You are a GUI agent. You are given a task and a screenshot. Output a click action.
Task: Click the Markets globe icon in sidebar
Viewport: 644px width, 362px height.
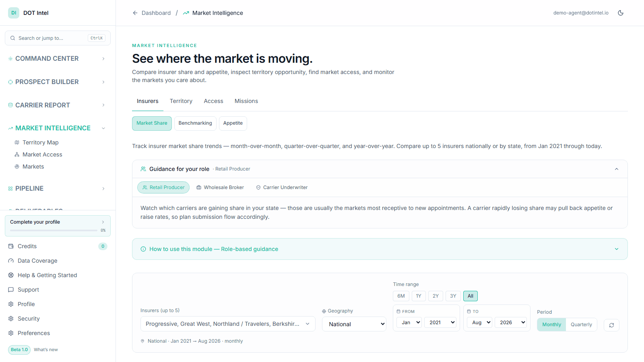17,167
